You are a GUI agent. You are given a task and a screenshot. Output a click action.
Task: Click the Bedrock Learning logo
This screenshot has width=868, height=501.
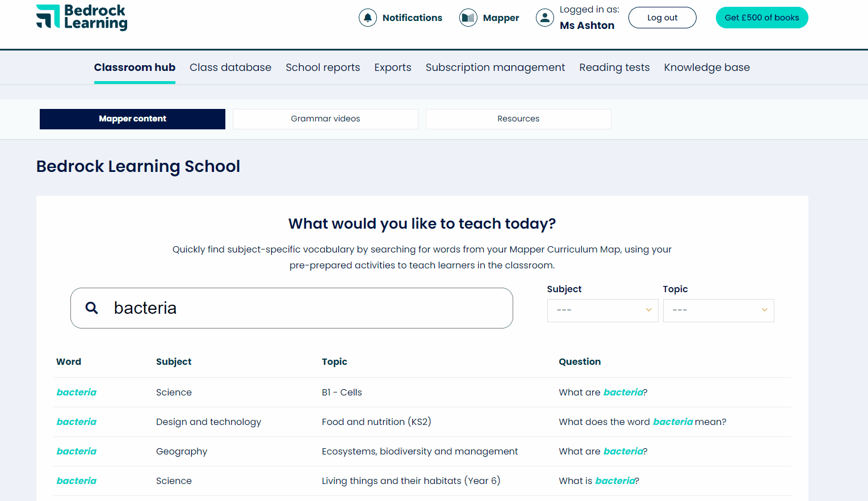pos(81,18)
